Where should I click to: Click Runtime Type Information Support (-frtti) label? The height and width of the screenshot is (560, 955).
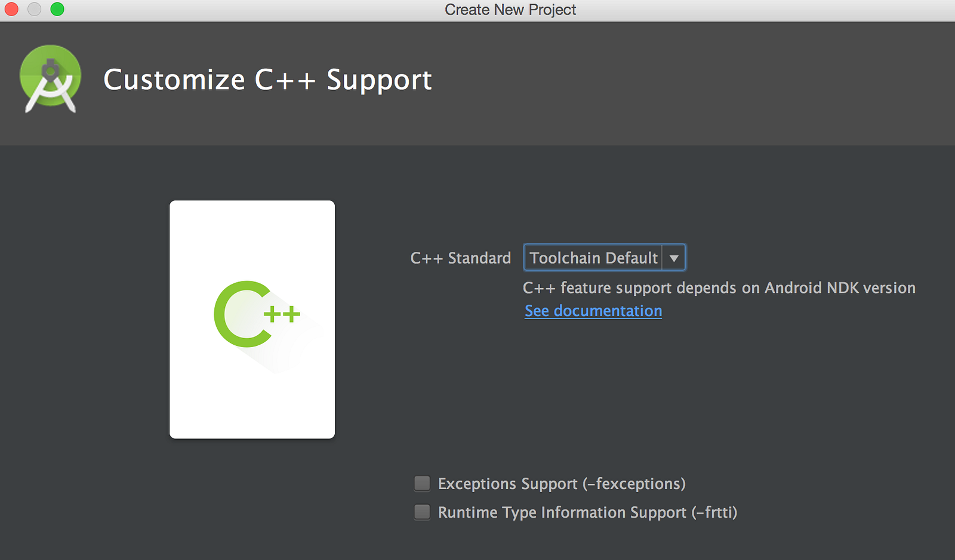(587, 512)
